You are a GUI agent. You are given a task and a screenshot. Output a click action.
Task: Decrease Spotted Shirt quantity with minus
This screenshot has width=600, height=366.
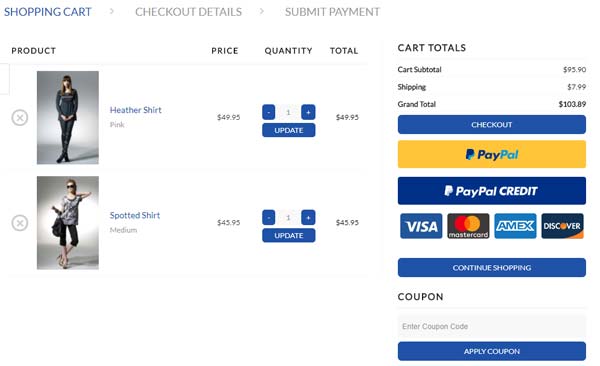coord(269,217)
